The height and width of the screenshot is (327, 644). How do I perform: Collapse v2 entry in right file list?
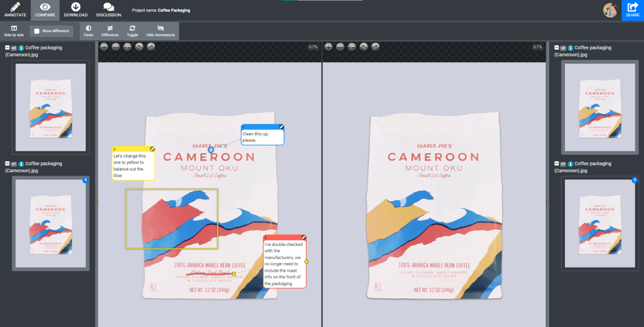(x=557, y=47)
